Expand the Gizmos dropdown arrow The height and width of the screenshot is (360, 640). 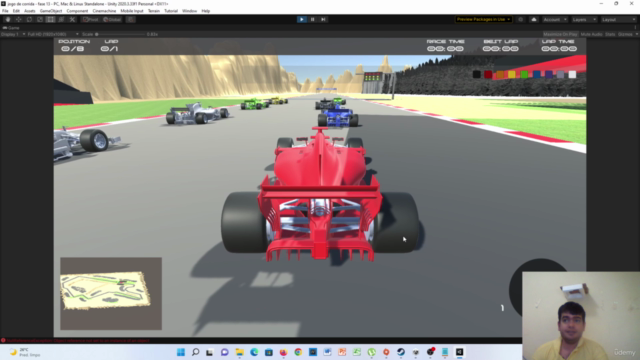(636, 34)
